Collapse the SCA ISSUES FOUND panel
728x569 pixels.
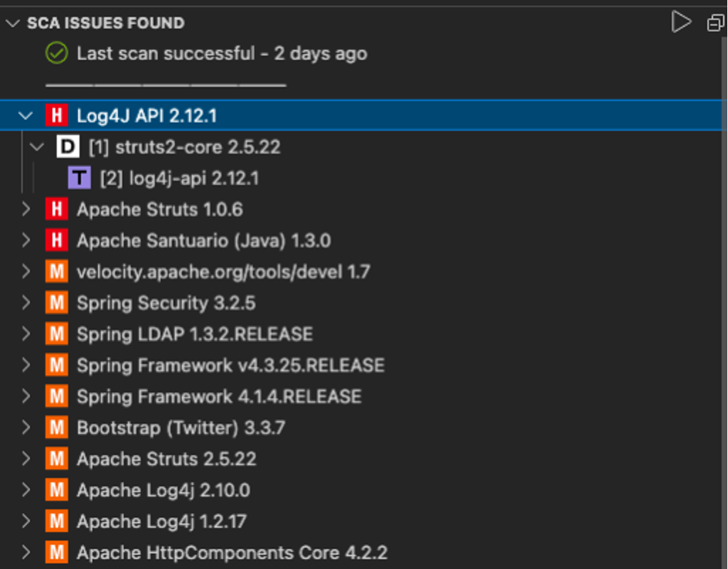click(12, 22)
